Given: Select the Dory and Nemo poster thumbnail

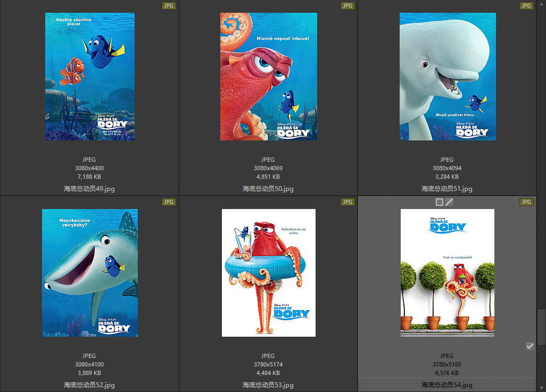Looking at the screenshot, I should 90,77.
